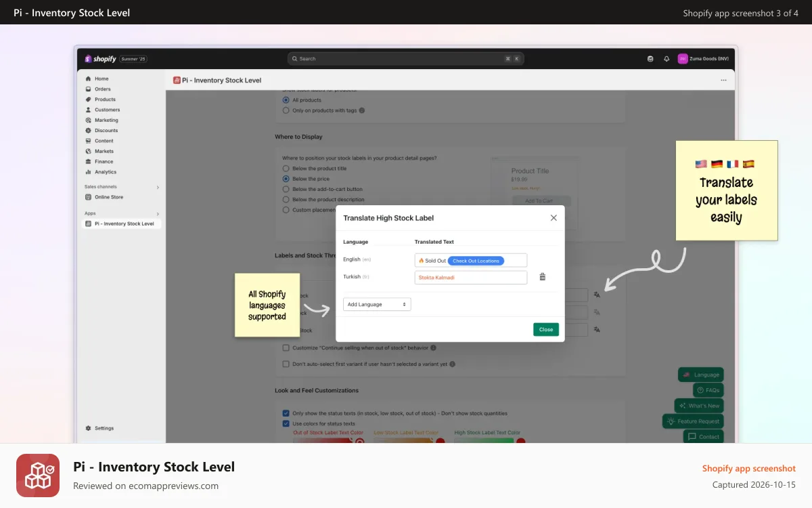Open the What's New floating button

coord(699,406)
